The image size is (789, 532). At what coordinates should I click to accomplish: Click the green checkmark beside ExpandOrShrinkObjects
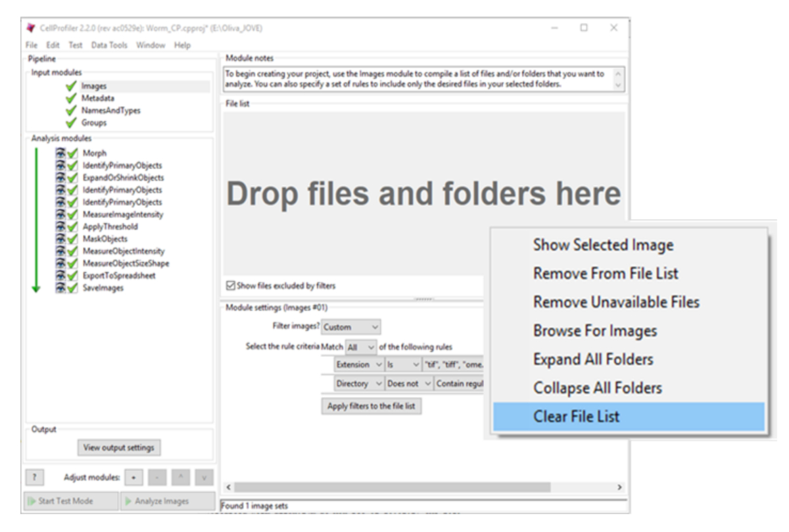pyautogui.click(x=72, y=178)
